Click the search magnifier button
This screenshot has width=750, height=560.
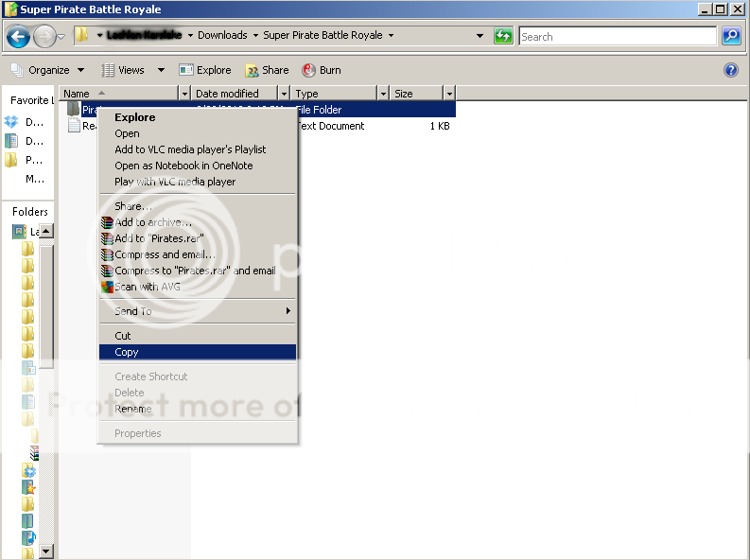click(x=731, y=37)
